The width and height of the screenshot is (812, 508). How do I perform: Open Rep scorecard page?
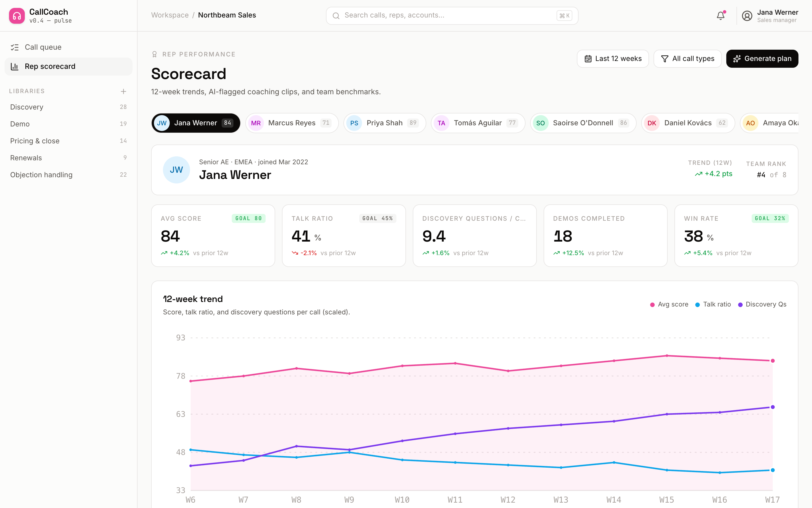click(x=69, y=67)
